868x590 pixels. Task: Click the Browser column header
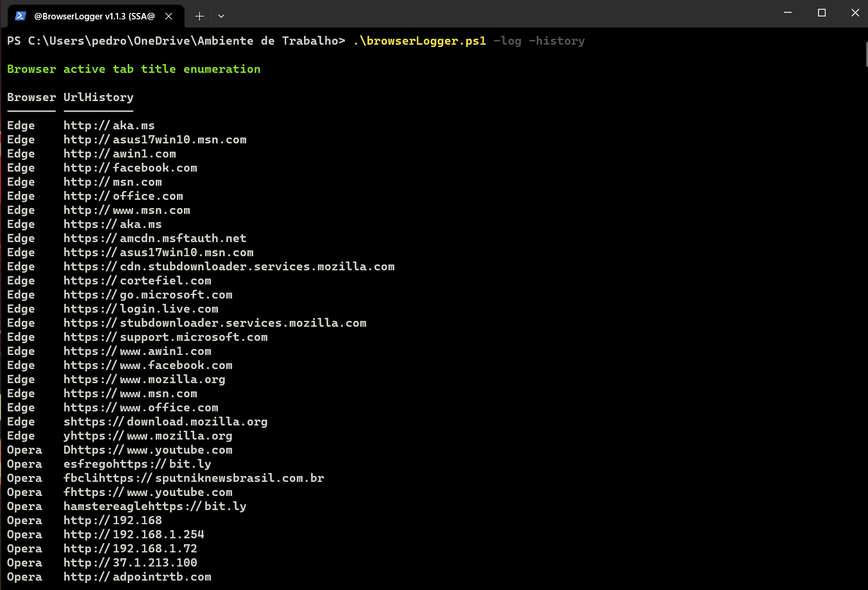point(31,97)
